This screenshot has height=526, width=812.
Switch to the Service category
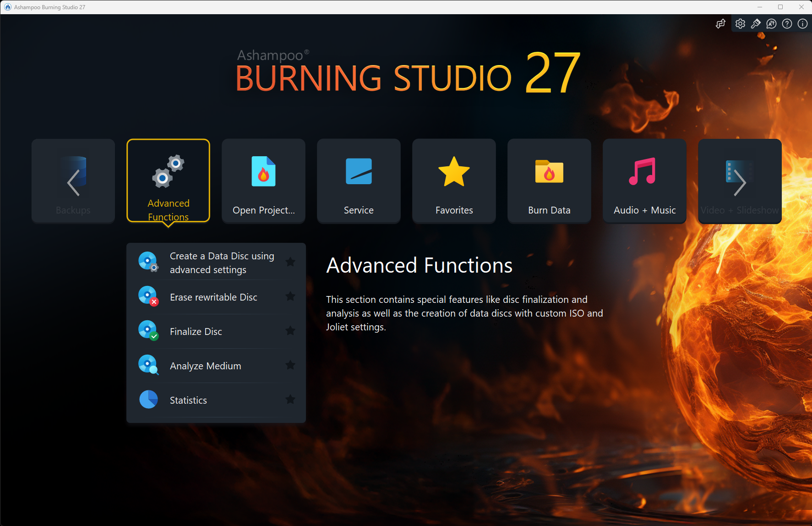click(x=359, y=181)
